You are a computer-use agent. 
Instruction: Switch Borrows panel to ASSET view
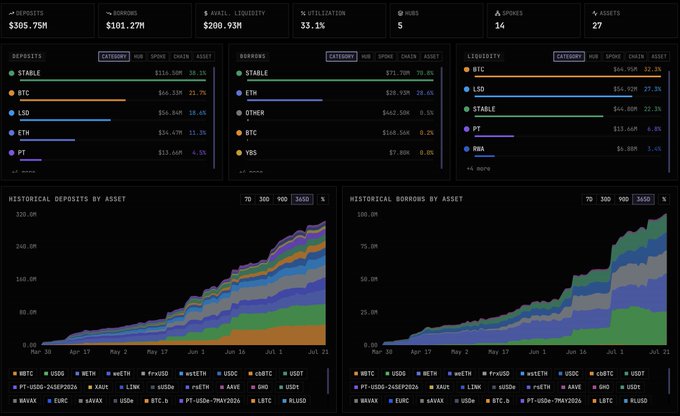click(432, 56)
